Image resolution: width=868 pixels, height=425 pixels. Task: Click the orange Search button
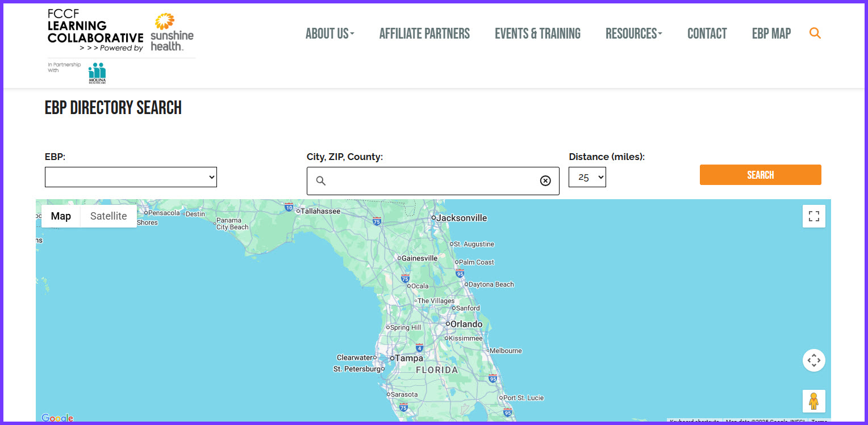point(761,175)
